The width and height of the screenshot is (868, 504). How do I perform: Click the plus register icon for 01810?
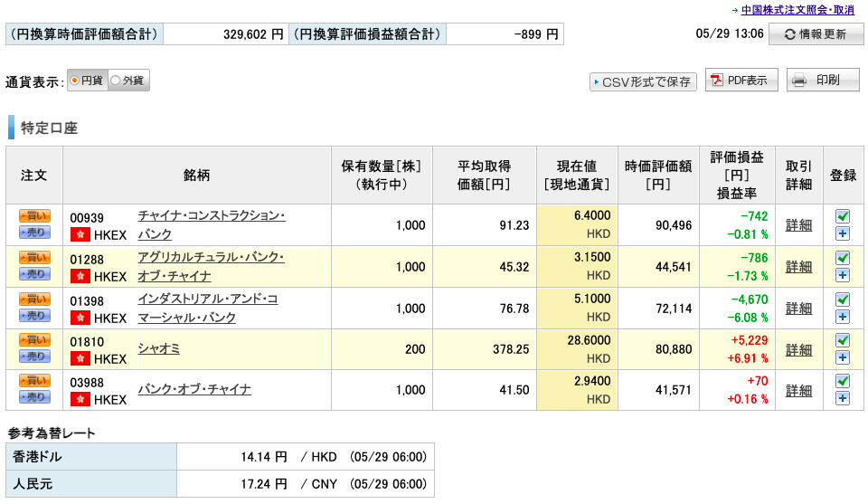click(843, 357)
